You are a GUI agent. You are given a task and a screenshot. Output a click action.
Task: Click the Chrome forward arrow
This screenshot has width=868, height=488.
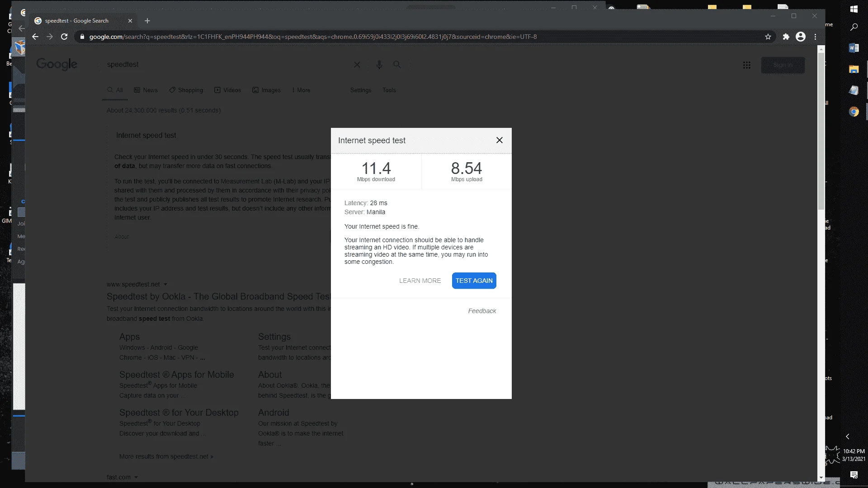(x=50, y=37)
